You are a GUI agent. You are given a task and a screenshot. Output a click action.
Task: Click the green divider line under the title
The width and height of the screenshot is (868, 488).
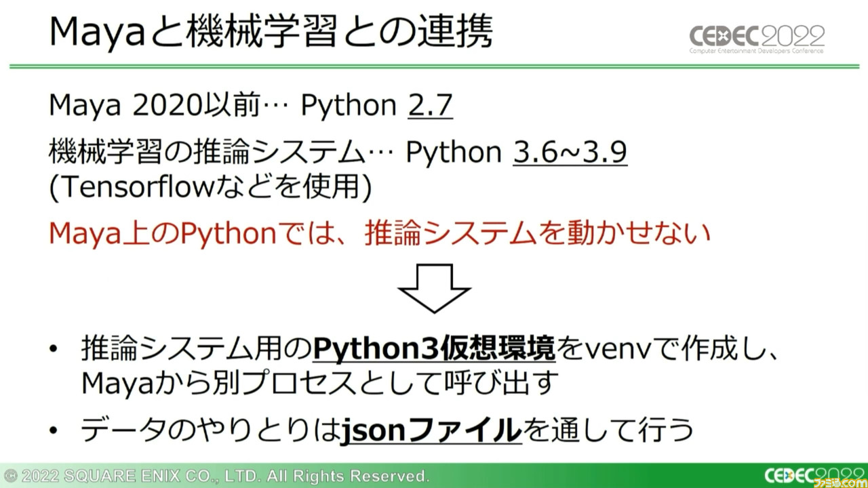(x=434, y=66)
